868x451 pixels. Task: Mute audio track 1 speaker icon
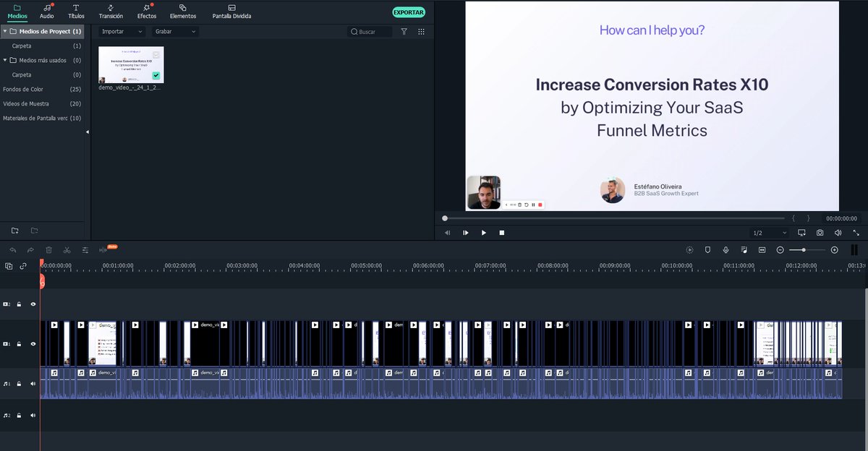pos(33,384)
